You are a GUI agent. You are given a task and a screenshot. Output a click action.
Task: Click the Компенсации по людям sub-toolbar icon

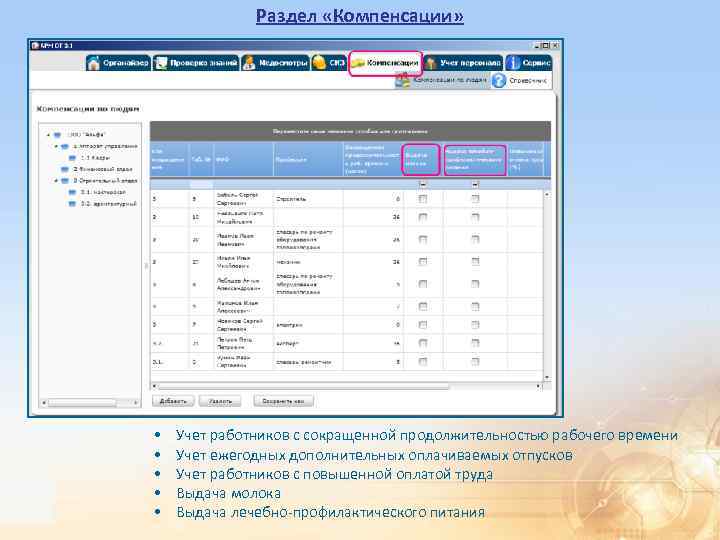click(x=403, y=81)
